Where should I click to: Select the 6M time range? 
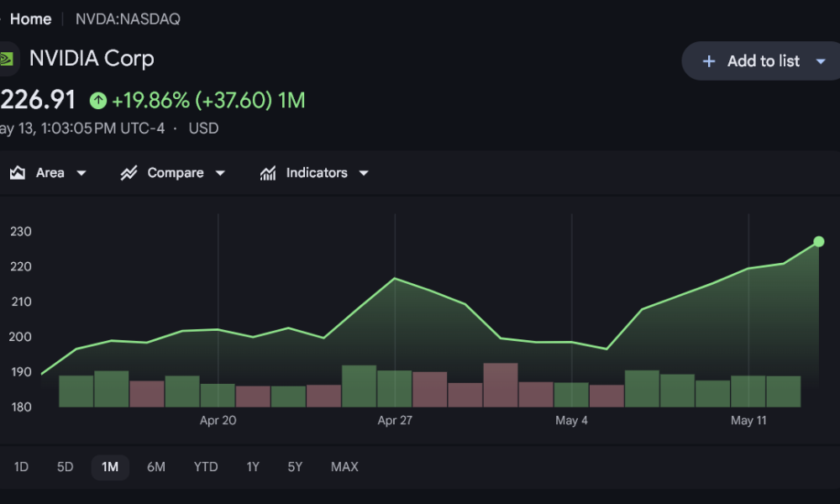coord(156,467)
